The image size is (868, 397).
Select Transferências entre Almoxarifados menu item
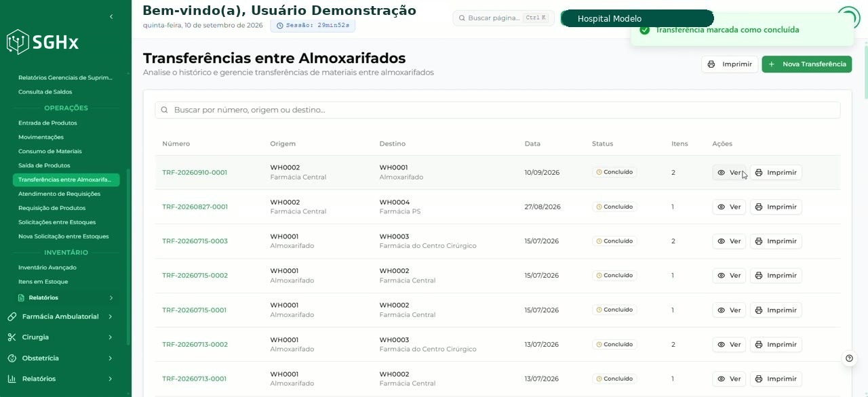click(x=66, y=180)
